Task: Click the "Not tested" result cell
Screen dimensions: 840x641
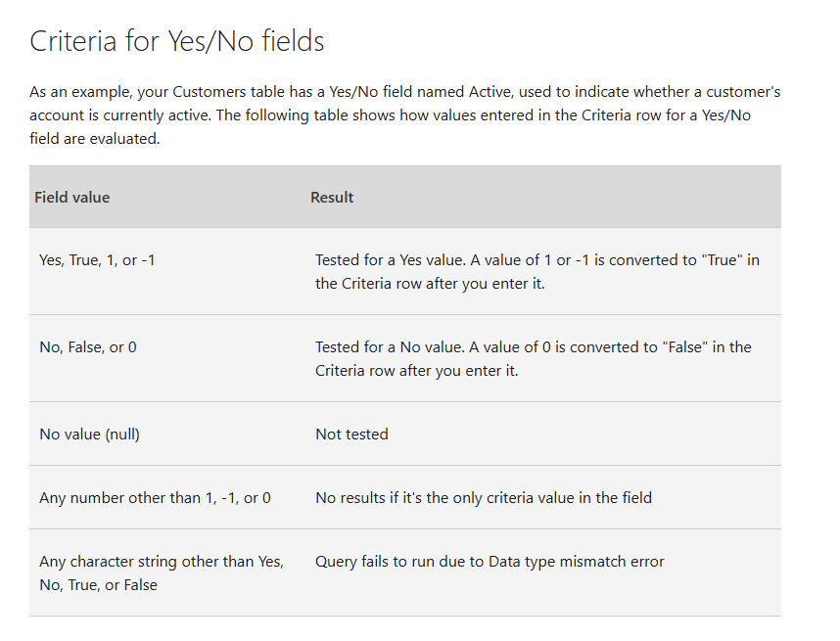Action: (351, 434)
